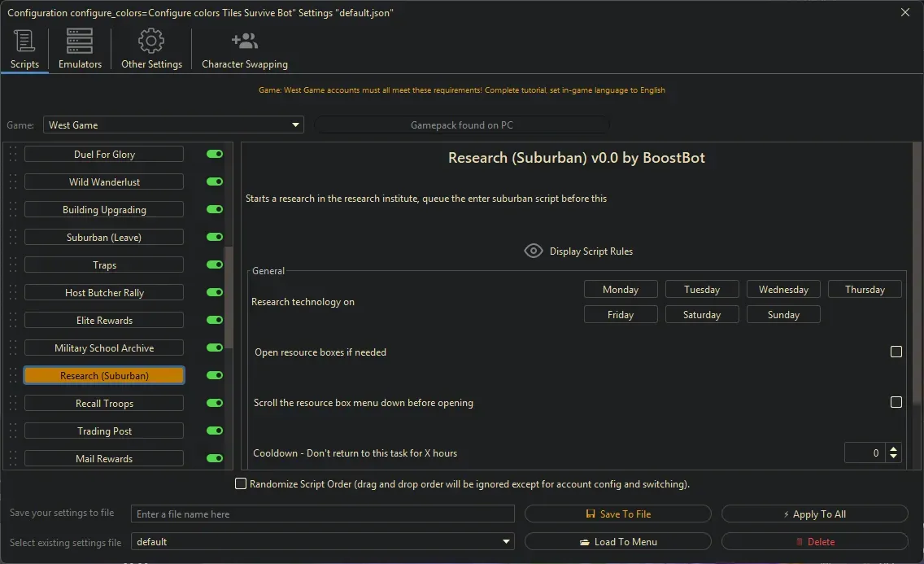Open the existing settings file dropdown
The height and width of the screenshot is (564, 924).
(507, 542)
